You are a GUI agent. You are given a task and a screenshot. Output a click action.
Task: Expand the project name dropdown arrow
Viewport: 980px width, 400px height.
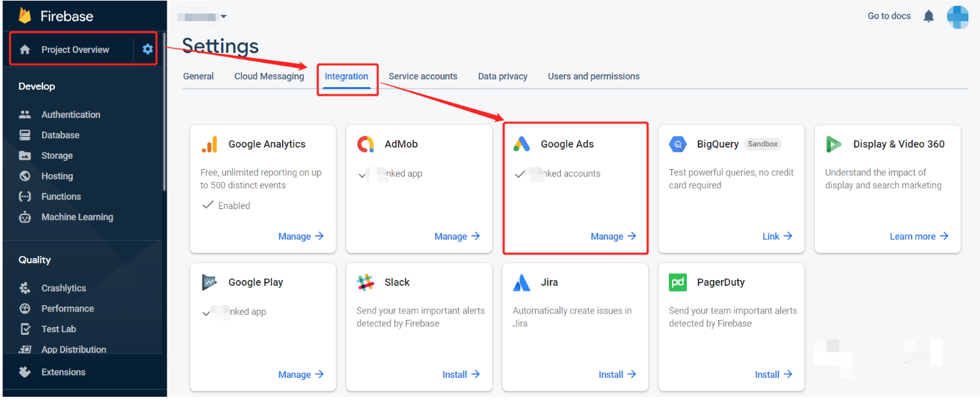pyautogui.click(x=223, y=16)
